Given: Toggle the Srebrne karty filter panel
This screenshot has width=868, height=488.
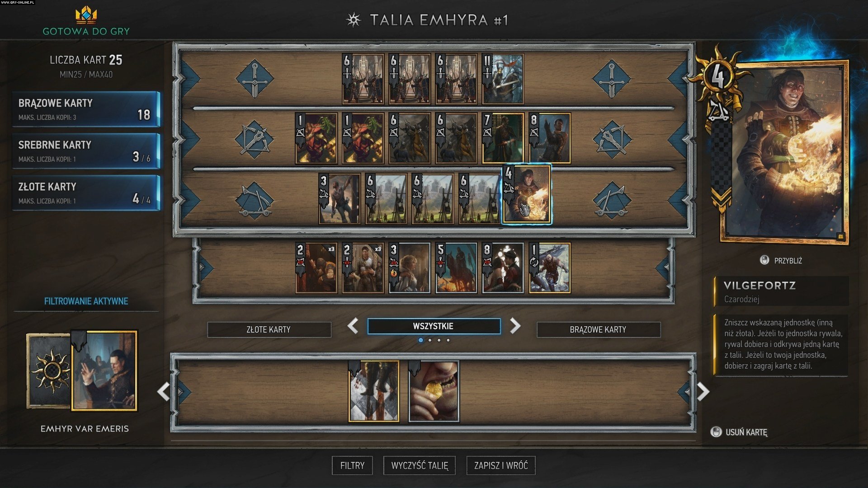Looking at the screenshot, I should point(86,151).
